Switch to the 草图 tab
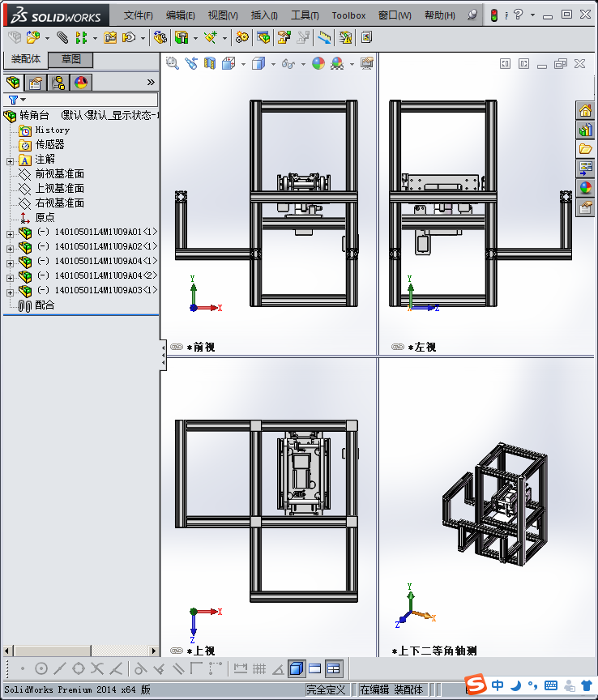Screen dimensions: 598x700 coord(70,59)
